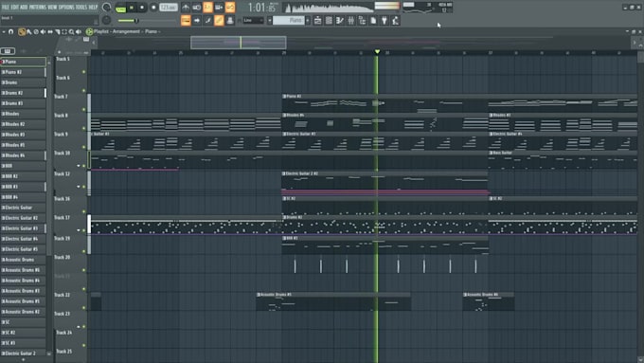Viewport: 644px width, 363px height.
Task: Open the EDIT menu
Action: (x=14, y=7)
